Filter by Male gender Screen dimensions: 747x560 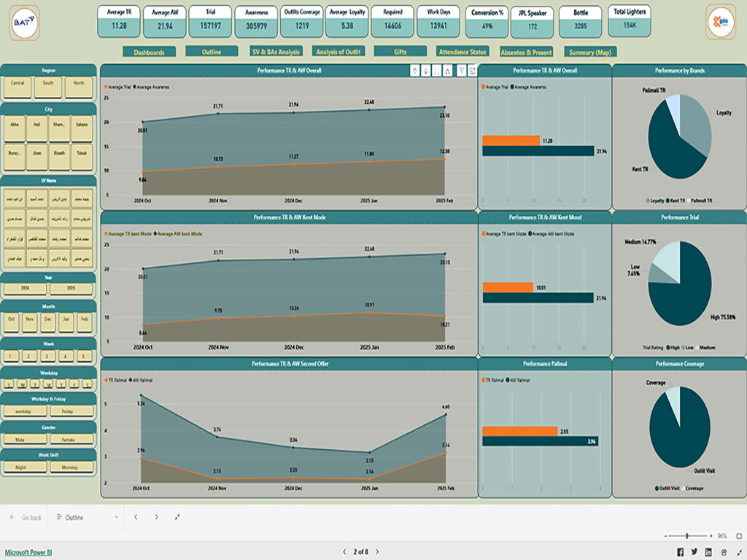click(26, 439)
